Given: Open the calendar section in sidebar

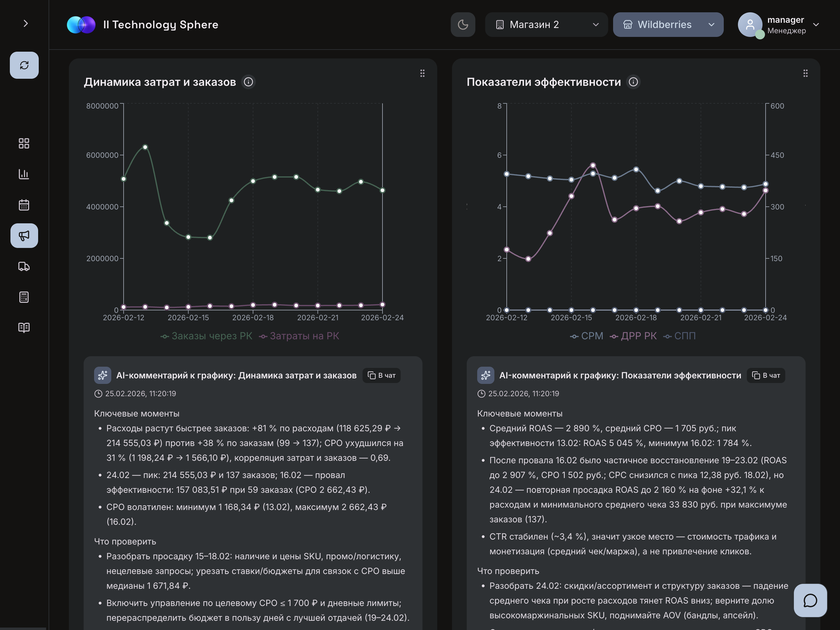Looking at the screenshot, I should tap(24, 205).
